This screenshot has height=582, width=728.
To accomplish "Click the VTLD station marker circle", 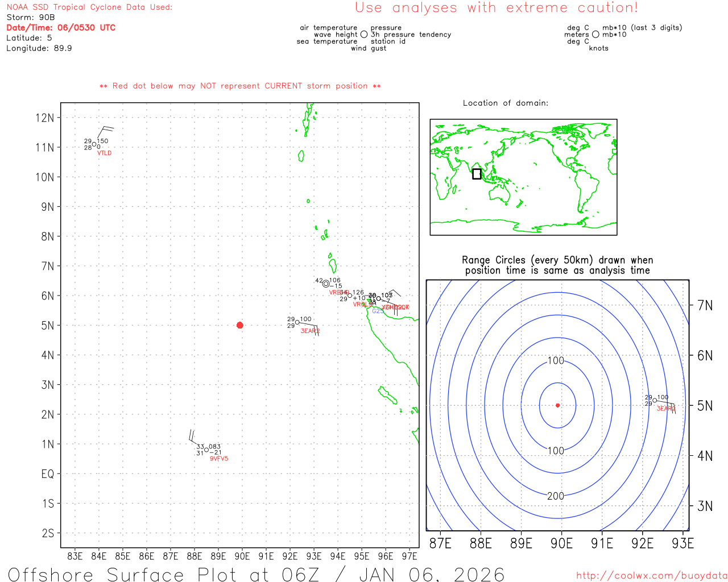I will click(94, 144).
